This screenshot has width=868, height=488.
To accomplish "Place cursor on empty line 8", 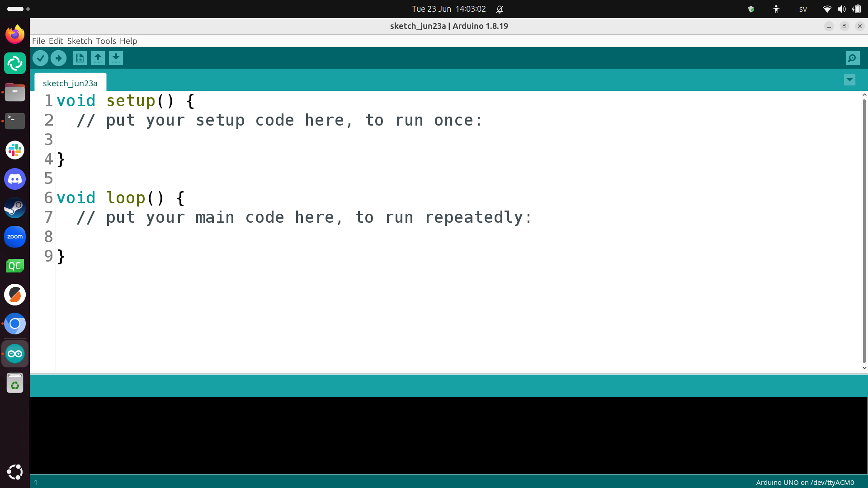I will (458, 237).
